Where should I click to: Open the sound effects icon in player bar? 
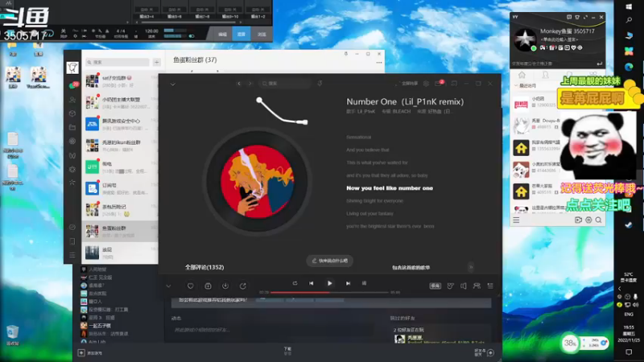tap(451, 286)
